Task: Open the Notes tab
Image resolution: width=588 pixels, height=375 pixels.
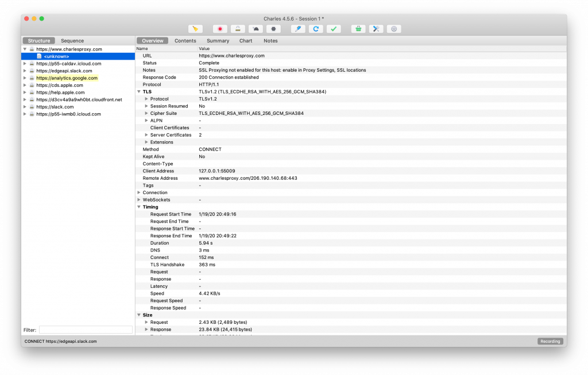Action: coord(270,41)
